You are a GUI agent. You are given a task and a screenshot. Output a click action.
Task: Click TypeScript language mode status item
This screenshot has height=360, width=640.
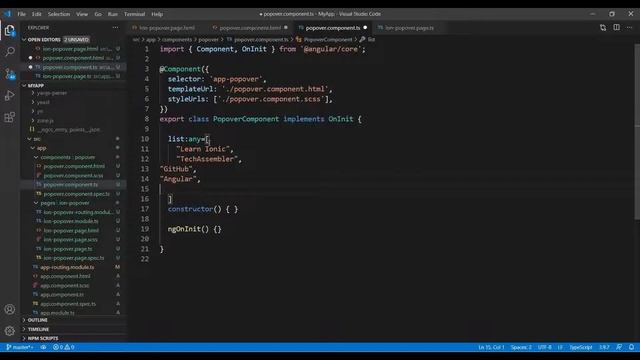pyautogui.click(x=580, y=347)
